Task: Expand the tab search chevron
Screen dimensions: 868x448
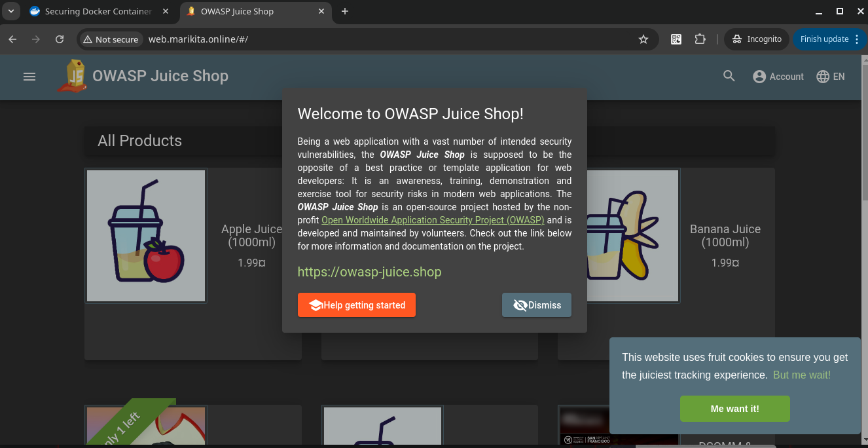Action: point(11,11)
